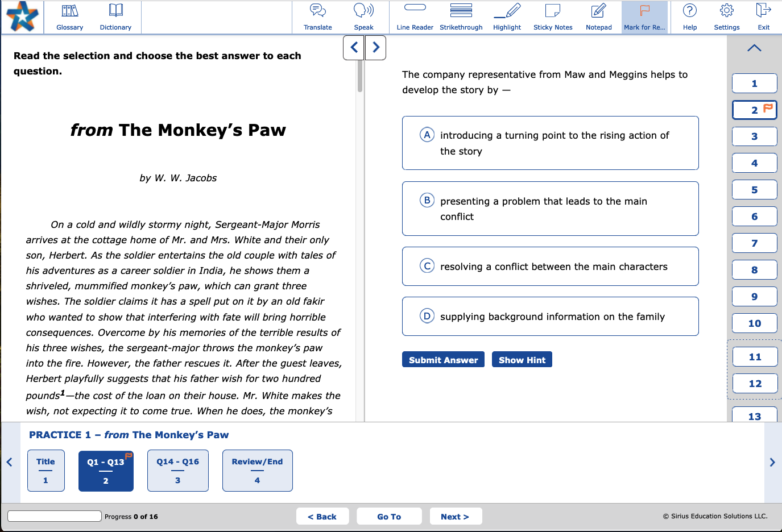Select the Highlight tool
This screenshot has width=782, height=532.
[507, 17]
